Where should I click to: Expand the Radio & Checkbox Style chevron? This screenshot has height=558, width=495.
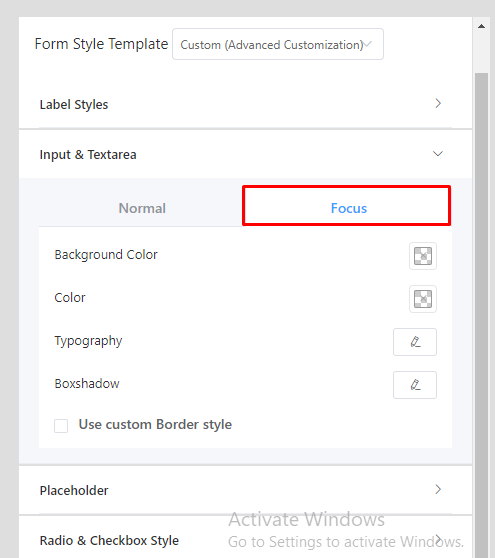pos(438,539)
